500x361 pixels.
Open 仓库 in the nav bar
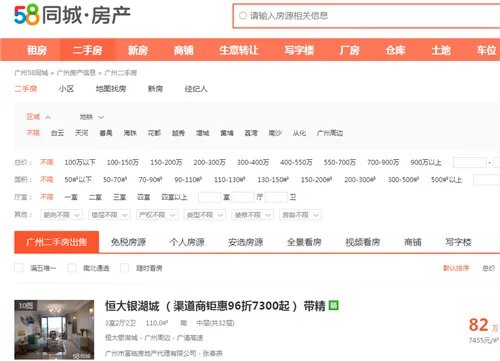395,50
